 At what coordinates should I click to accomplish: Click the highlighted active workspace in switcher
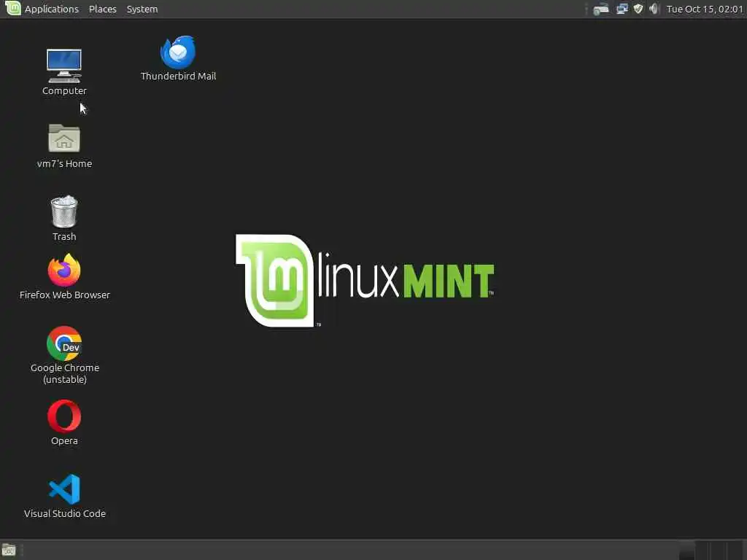[686, 551]
